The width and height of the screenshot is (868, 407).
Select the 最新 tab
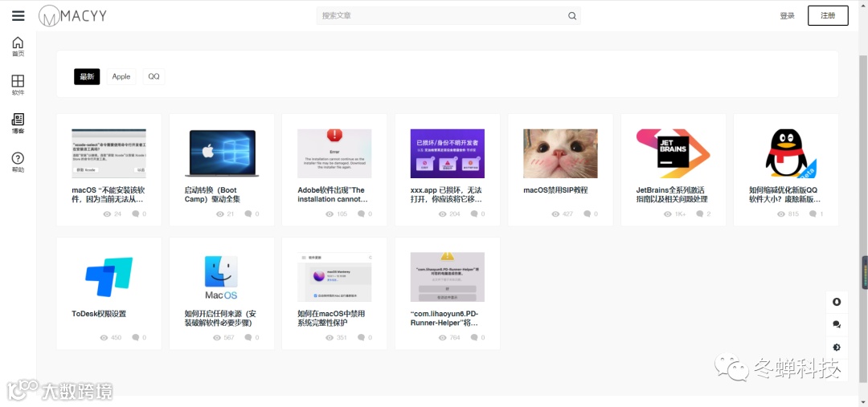click(87, 77)
